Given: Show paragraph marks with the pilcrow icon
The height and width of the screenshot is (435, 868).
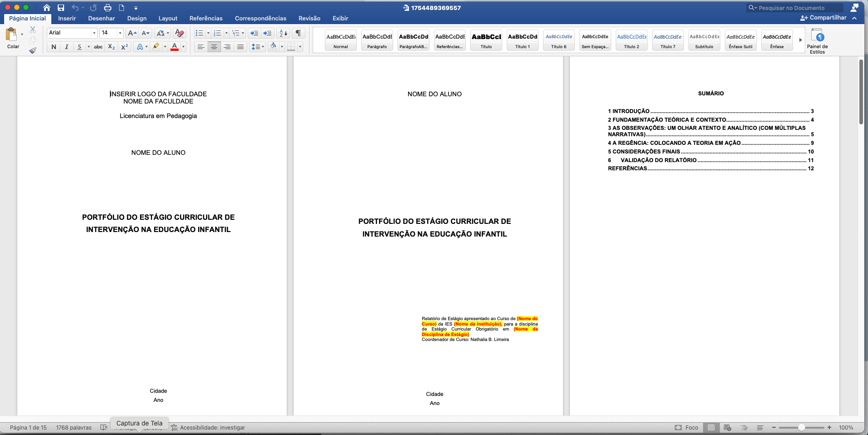Looking at the screenshot, I should 298,33.
